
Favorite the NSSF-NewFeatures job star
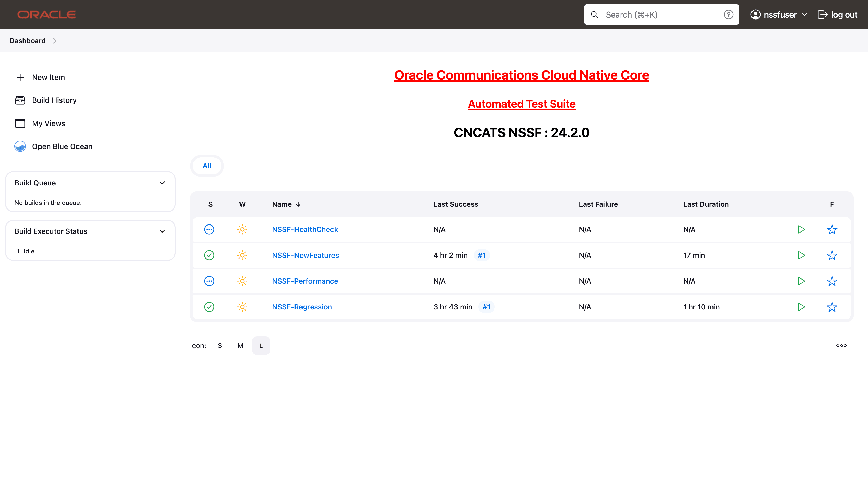(832, 255)
